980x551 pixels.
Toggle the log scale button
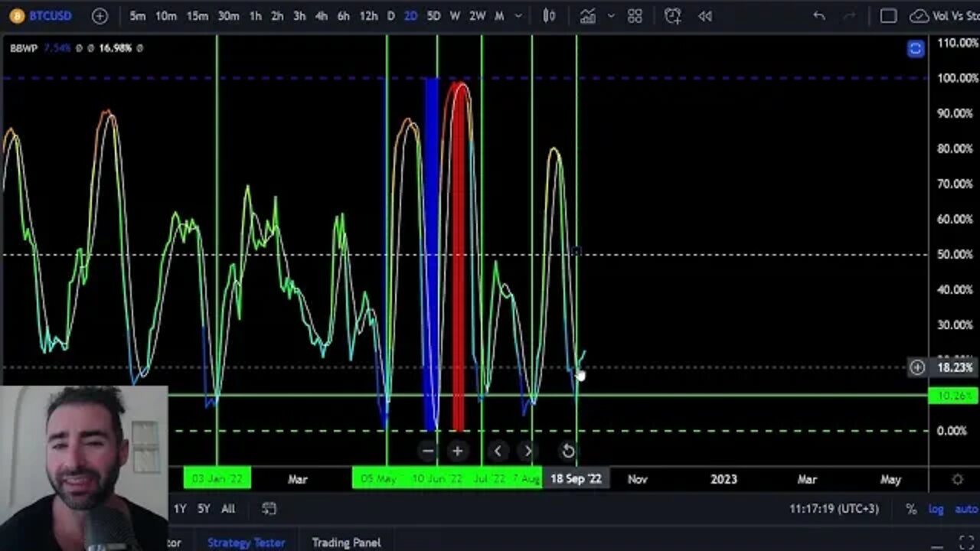pos(936,509)
